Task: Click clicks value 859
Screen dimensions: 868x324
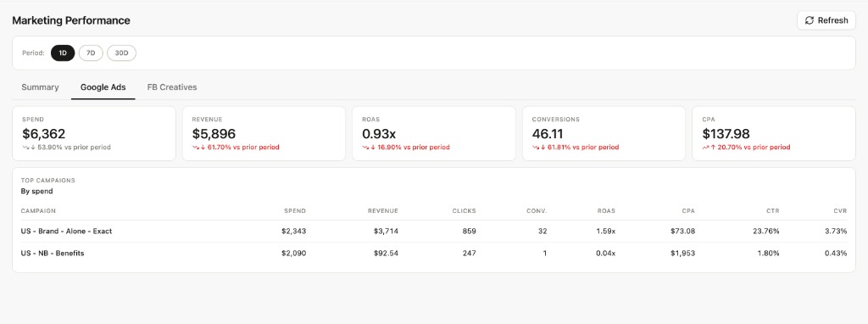Action: click(469, 231)
